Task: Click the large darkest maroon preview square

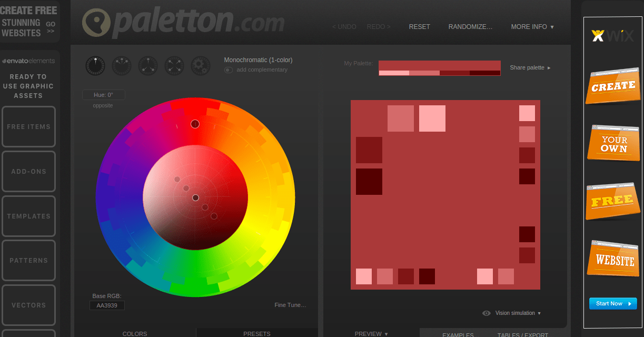Action: coord(369,182)
